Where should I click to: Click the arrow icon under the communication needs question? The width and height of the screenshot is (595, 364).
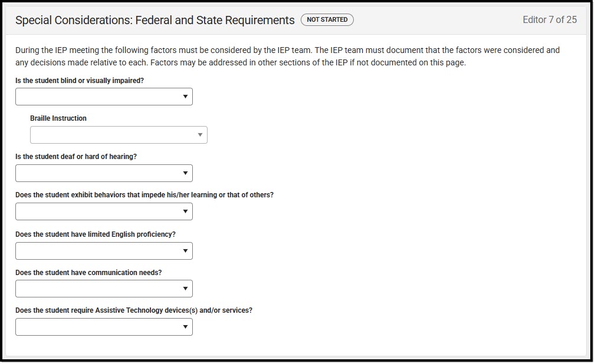[x=185, y=289]
